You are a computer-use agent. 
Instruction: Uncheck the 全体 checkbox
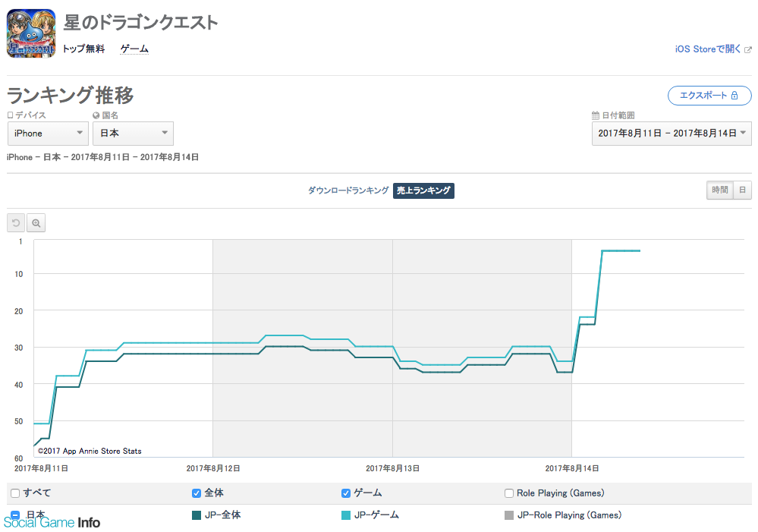[197, 493]
